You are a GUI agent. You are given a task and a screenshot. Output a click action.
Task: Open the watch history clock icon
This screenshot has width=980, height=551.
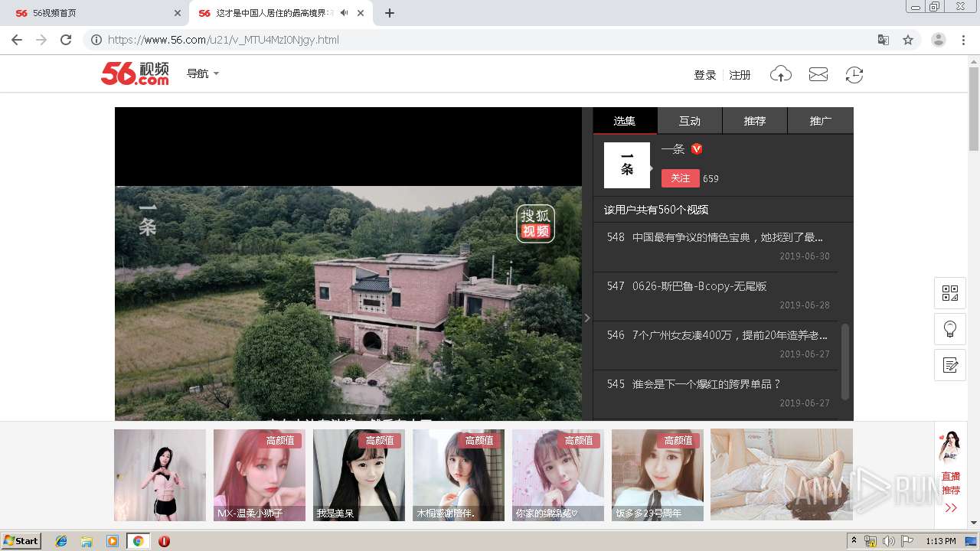click(854, 74)
